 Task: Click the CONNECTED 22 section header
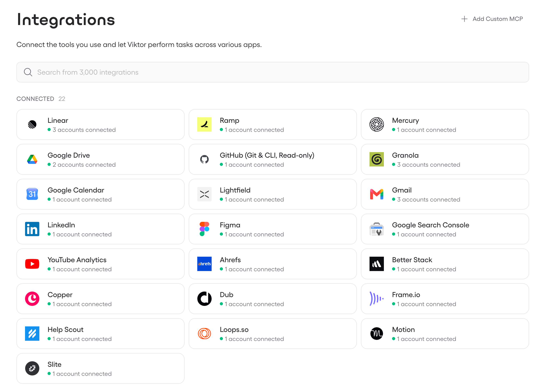pos(41,99)
